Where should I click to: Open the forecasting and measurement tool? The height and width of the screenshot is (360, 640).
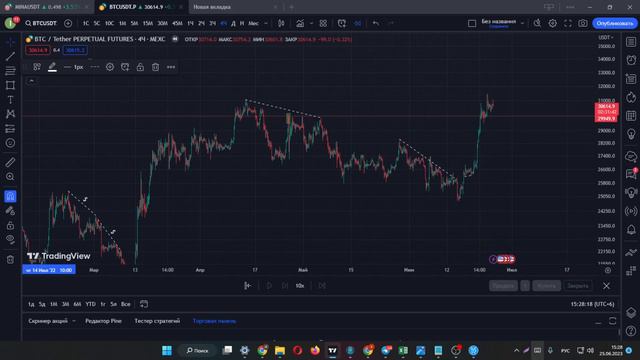(x=10, y=129)
